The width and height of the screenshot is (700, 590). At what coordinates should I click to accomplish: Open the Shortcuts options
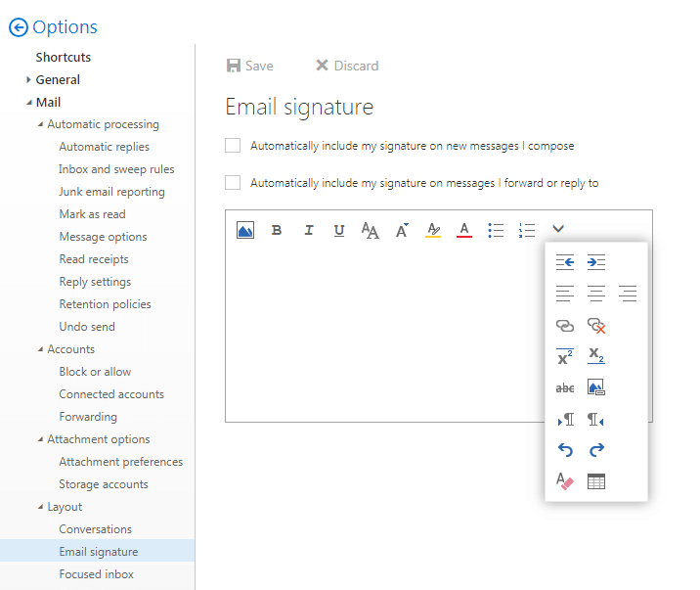click(64, 57)
